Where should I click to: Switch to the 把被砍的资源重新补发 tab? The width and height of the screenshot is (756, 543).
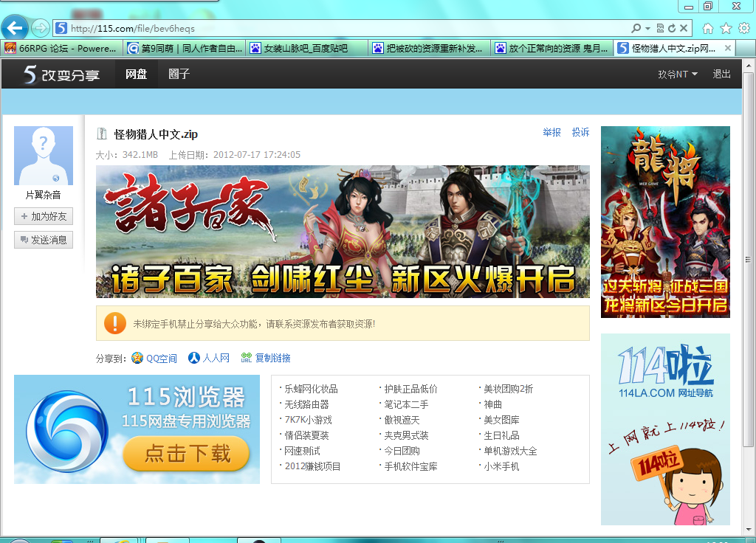point(430,48)
